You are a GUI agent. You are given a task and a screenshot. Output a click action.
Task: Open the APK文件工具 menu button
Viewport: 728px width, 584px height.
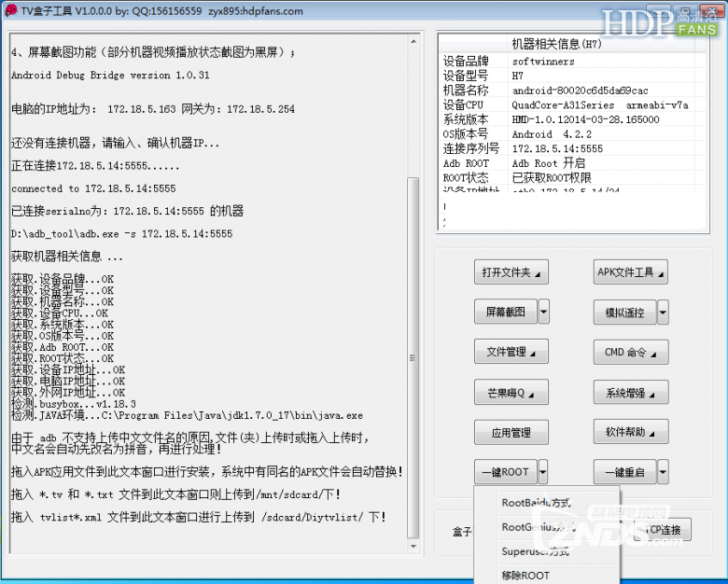[x=631, y=272]
